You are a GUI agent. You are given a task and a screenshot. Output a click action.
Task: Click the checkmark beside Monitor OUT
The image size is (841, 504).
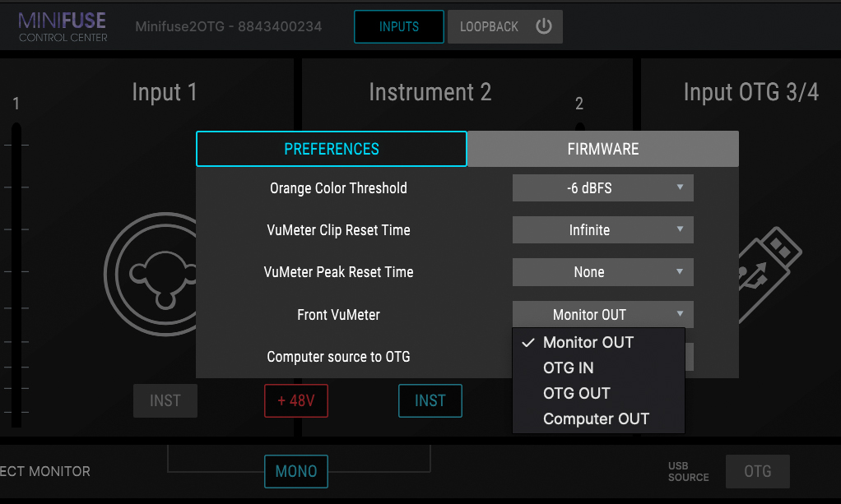tap(528, 343)
